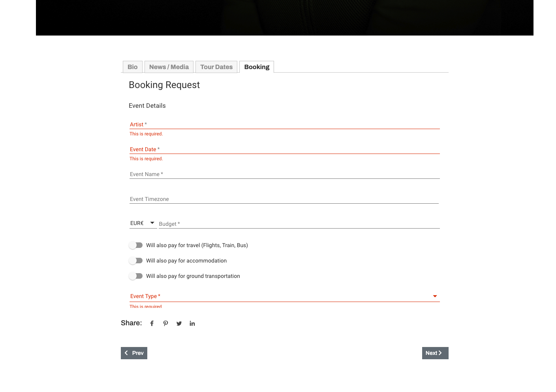Open the EUR€ currency dropdown
Image resolution: width=556 pixels, height=392 pixels.
143,223
